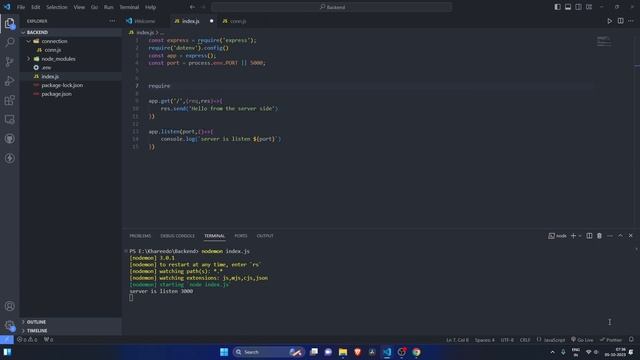Screen dimensions: 640x360
Task: Open package-lock.json in explorer
Action: pos(70,85)
